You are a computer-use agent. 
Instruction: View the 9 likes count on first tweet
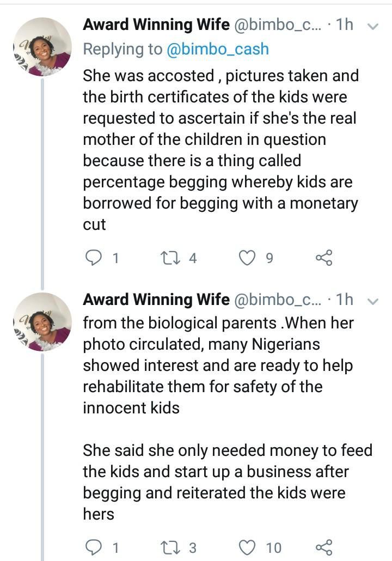[269, 259]
